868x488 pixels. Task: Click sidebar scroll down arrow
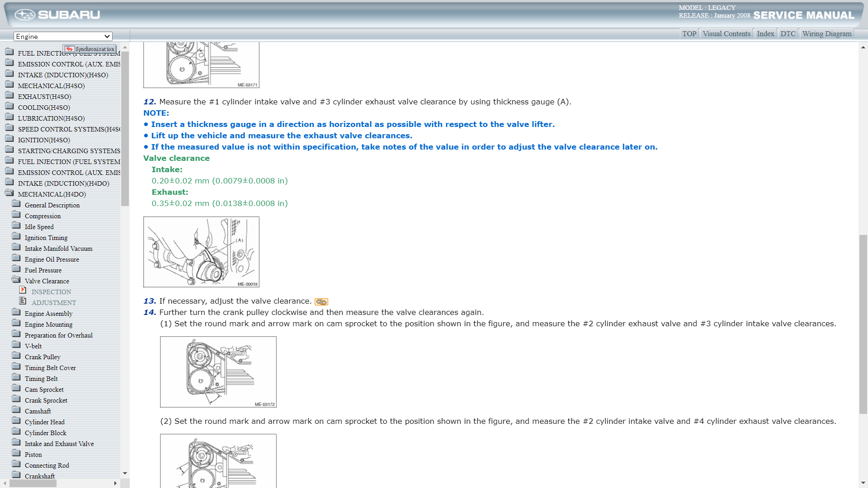coord(125,474)
